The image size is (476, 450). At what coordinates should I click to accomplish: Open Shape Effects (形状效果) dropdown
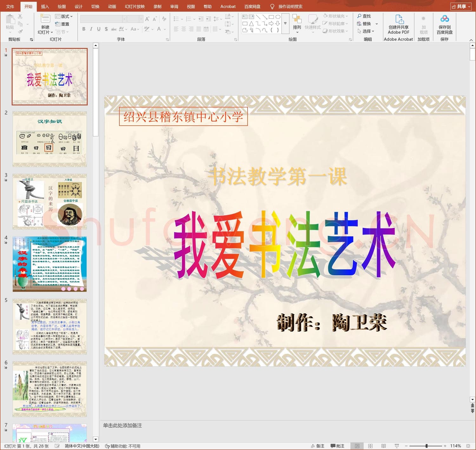pos(335,31)
